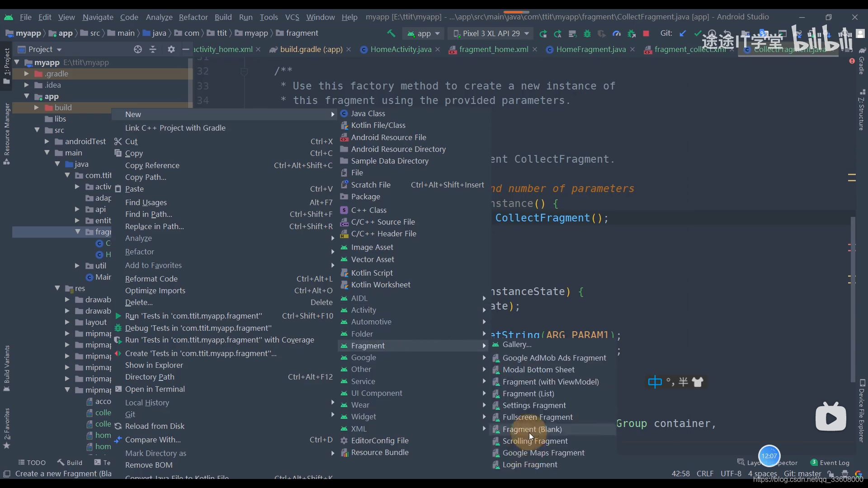Switch to build.gradle (:app) tab
Image resolution: width=868 pixels, height=488 pixels.
(311, 49)
